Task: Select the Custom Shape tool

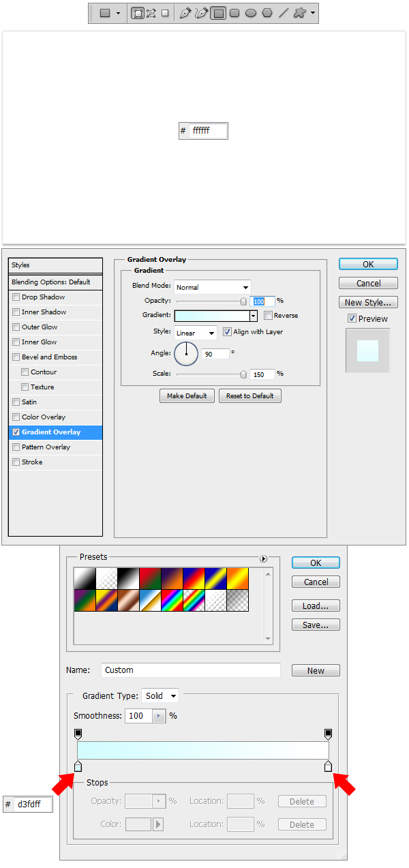Action: coord(299,13)
